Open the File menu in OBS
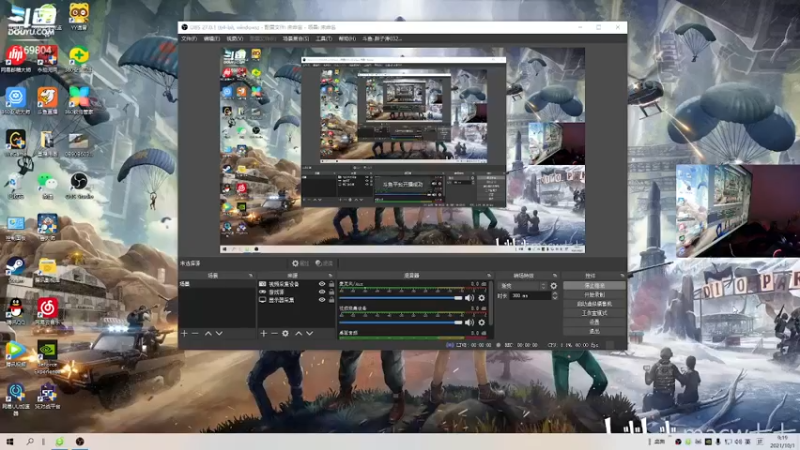Image resolution: width=800 pixels, height=450 pixels. pyautogui.click(x=189, y=39)
